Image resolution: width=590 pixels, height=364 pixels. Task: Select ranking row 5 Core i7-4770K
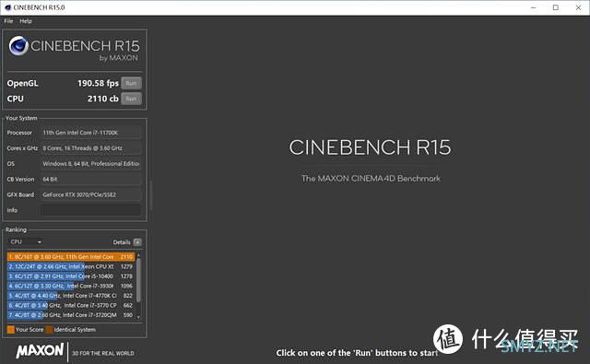tap(71, 296)
